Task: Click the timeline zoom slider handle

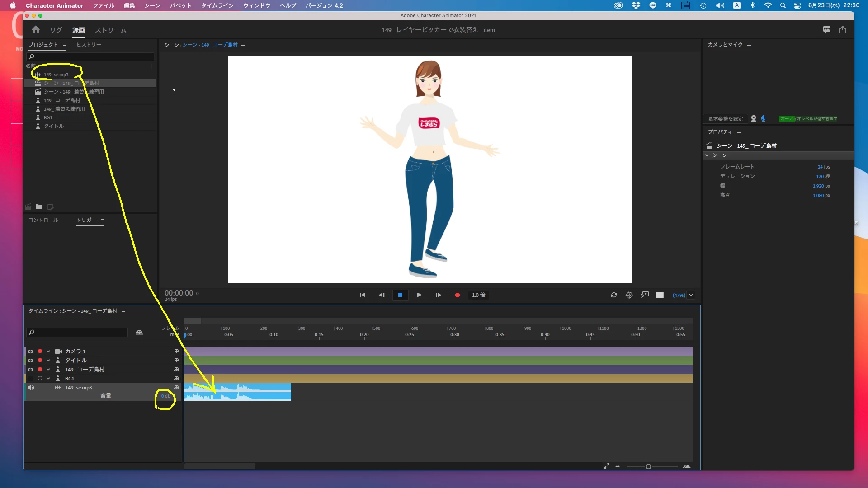Action: [x=648, y=466]
